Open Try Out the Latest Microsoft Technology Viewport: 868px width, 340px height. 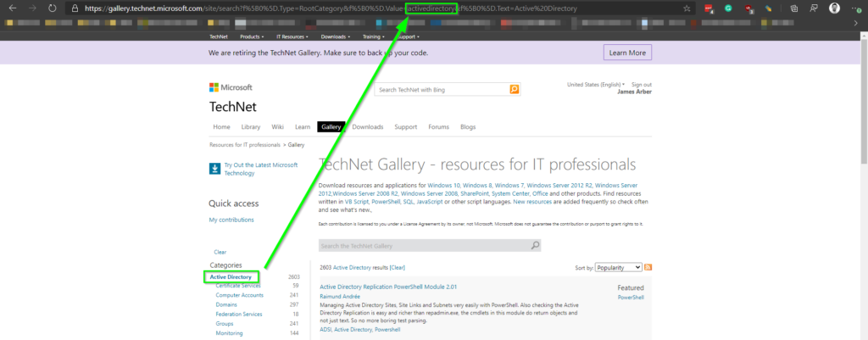[x=261, y=169]
